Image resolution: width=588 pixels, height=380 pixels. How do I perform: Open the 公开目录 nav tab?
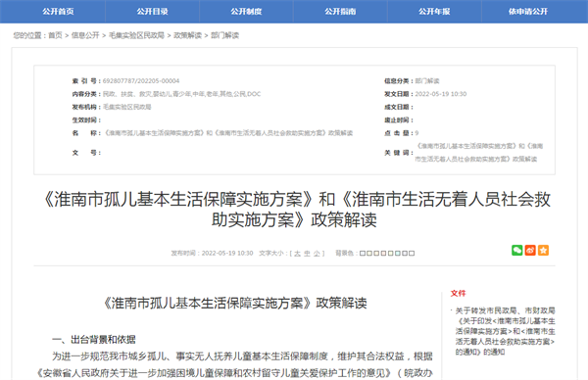[152, 11]
